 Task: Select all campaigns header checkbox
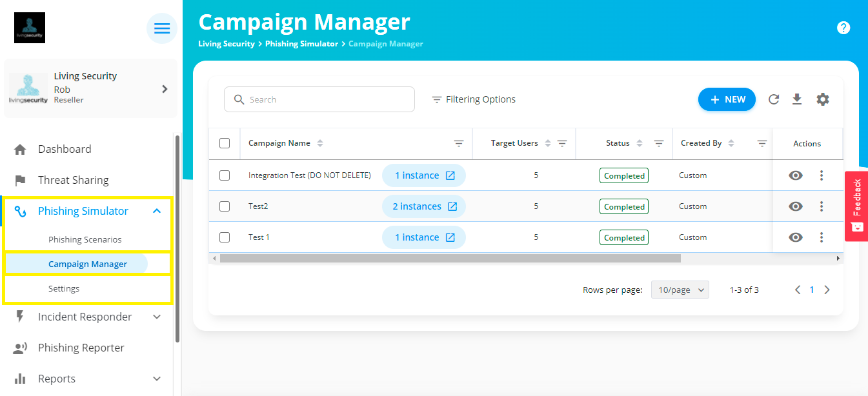[x=225, y=143]
